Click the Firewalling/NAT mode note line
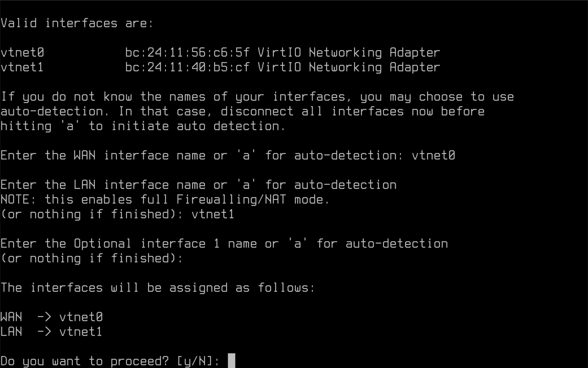Image resolution: width=588 pixels, height=368 pixels. coord(165,200)
